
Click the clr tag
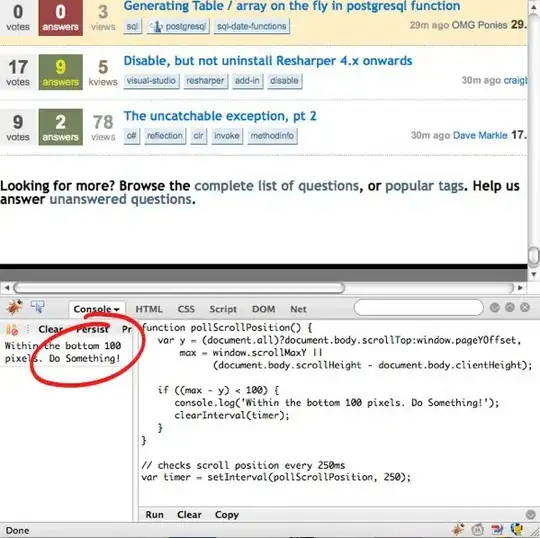point(198,136)
